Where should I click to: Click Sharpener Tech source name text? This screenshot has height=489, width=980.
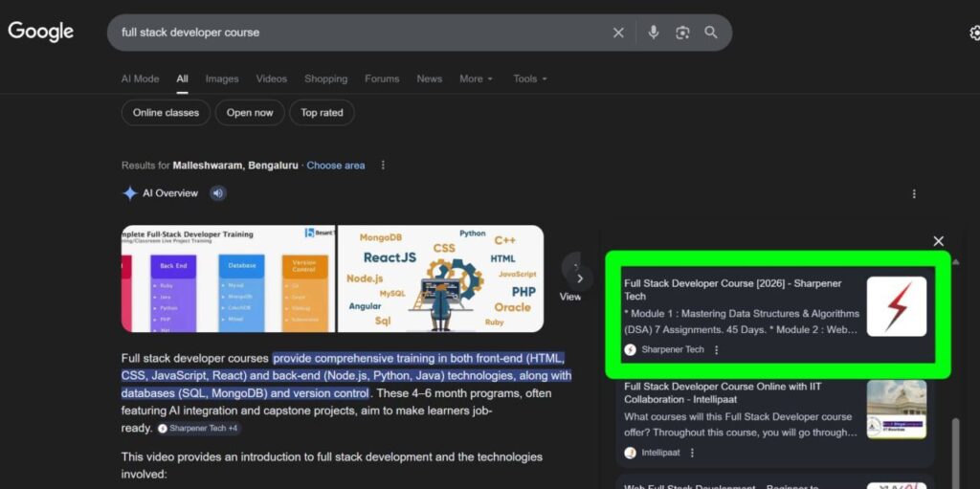click(x=673, y=349)
